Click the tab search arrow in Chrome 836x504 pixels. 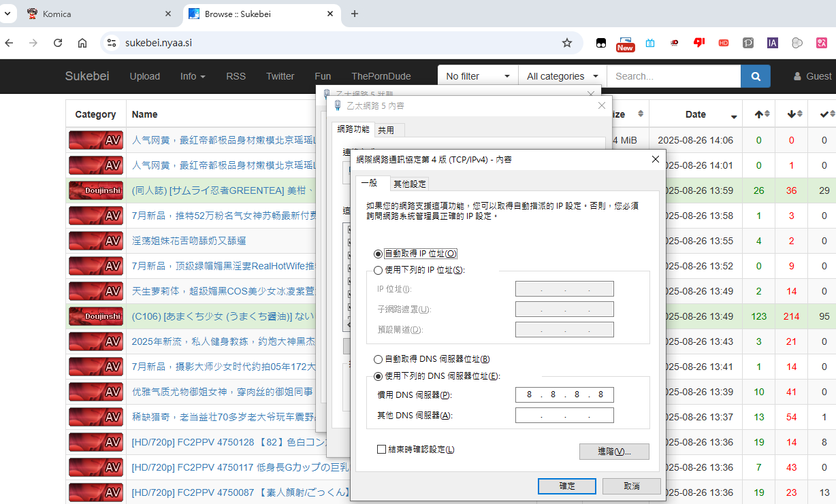pos(6,14)
